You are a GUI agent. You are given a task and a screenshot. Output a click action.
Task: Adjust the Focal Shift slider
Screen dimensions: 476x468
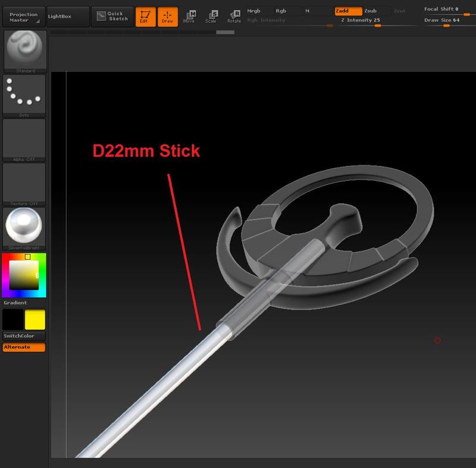[449, 11]
